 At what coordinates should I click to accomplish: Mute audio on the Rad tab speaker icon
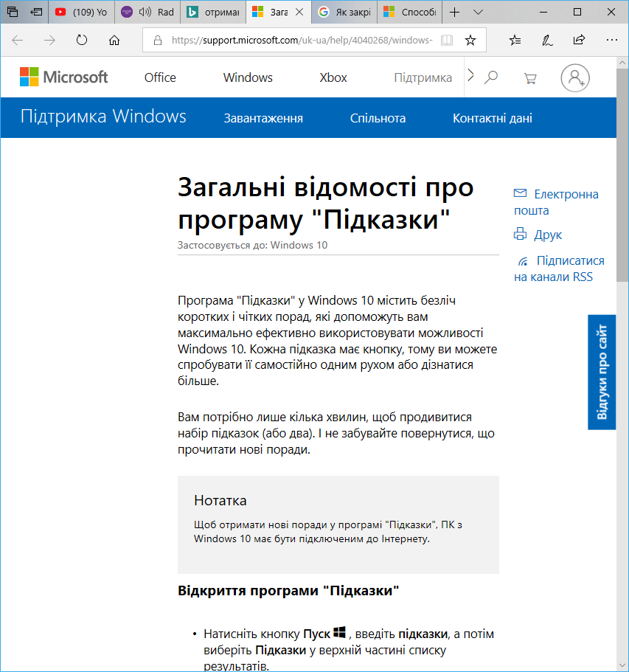click(145, 12)
